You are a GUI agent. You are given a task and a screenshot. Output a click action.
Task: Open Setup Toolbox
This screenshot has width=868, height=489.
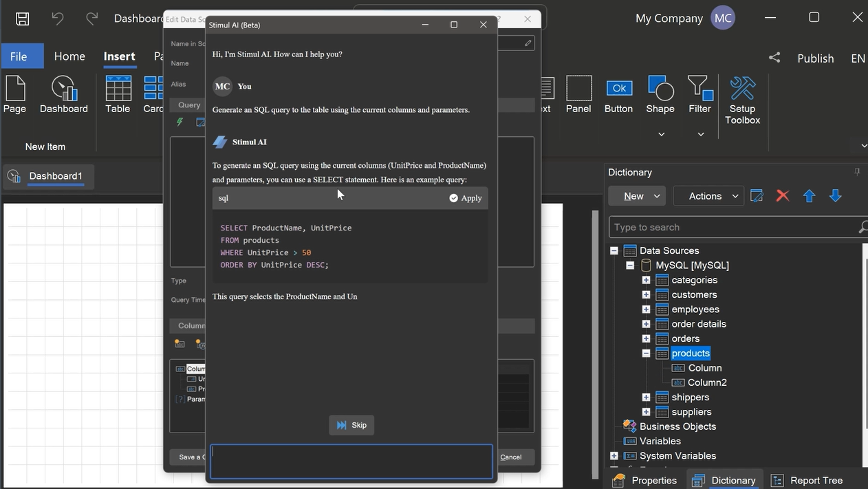coord(742,100)
